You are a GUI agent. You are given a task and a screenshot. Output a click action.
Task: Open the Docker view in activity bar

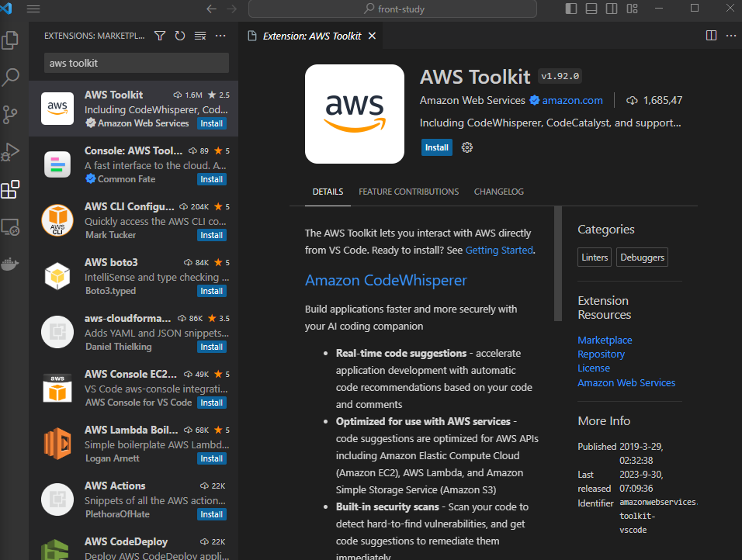[10, 264]
